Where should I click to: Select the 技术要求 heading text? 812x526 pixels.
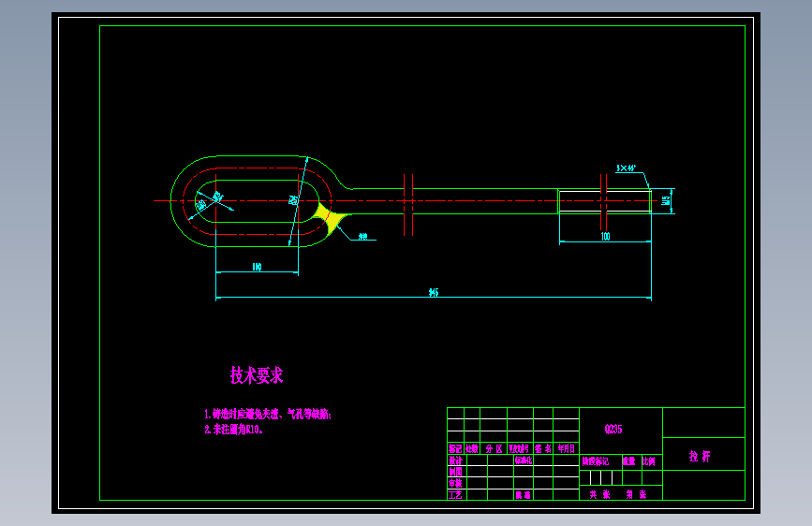(257, 375)
